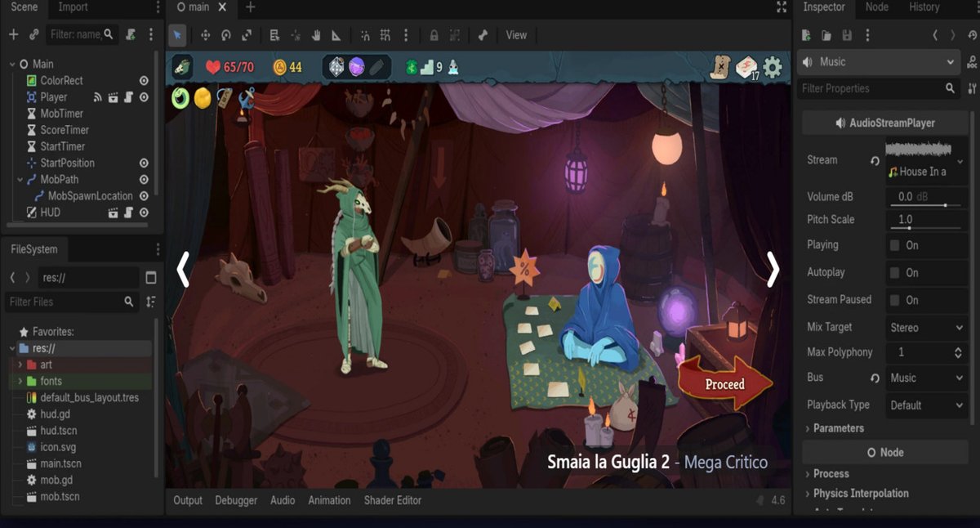This screenshot has height=528, width=980.
Task: Open the main scene tab
Action: click(x=198, y=7)
